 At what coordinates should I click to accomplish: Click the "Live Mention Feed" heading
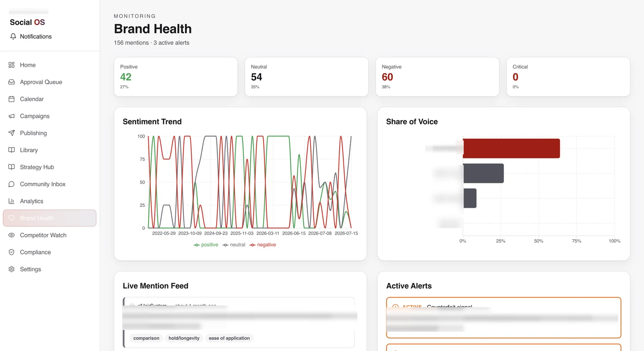coord(155,286)
